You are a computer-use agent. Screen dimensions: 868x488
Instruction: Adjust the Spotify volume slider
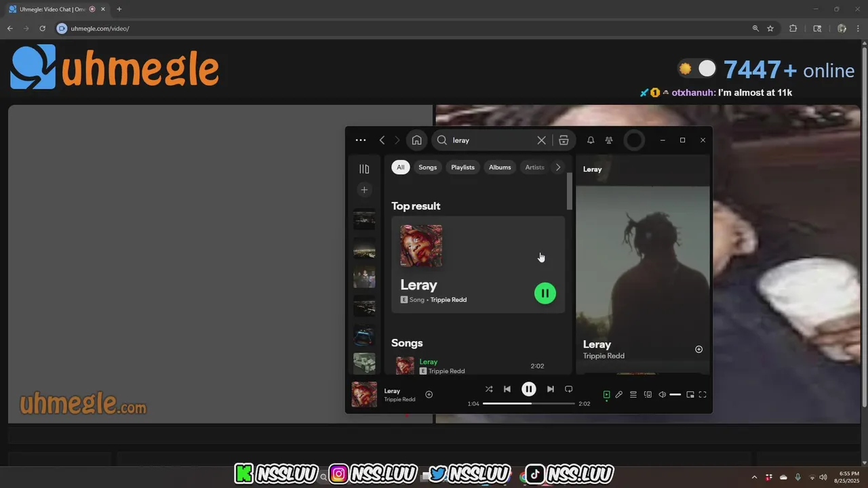(x=675, y=394)
